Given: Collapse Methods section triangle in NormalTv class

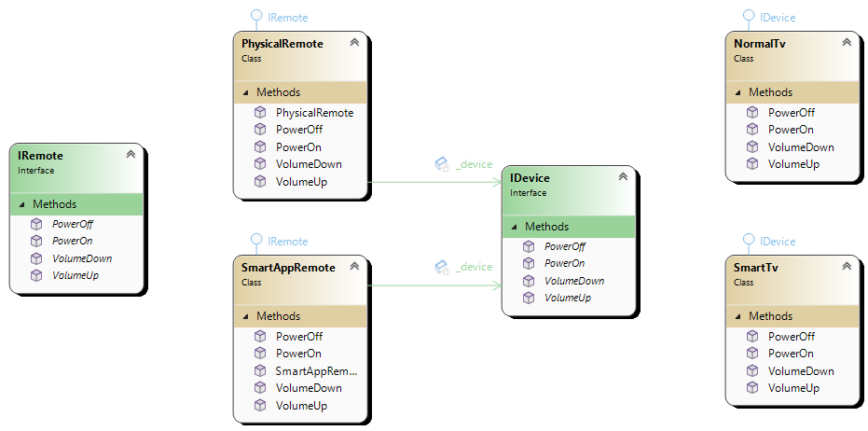Looking at the screenshot, I should [x=737, y=92].
